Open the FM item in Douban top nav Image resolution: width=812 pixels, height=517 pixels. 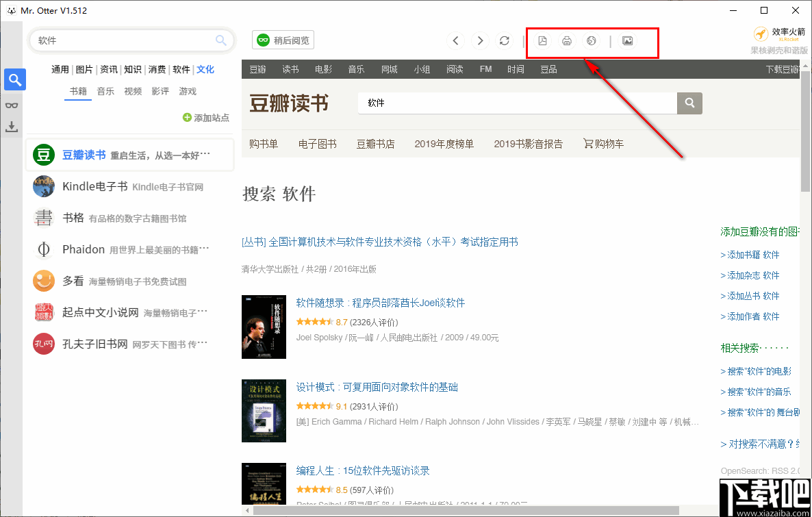click(485, 69)
